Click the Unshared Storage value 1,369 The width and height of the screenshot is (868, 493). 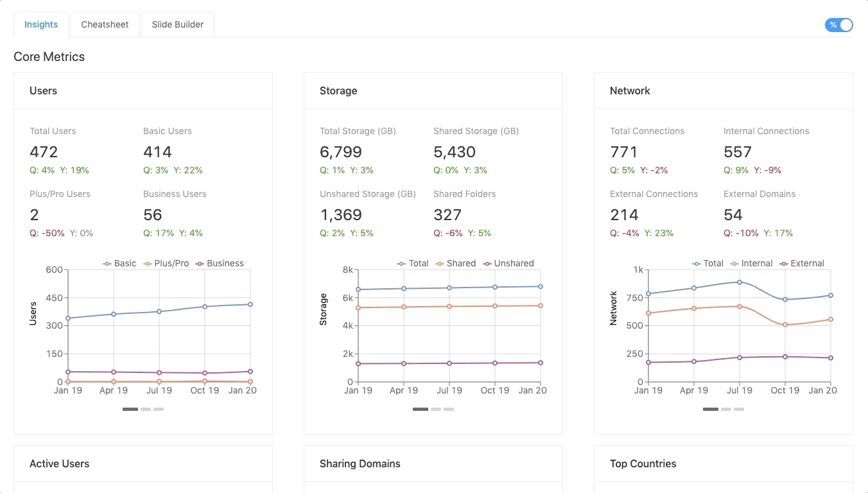point(341,215)
